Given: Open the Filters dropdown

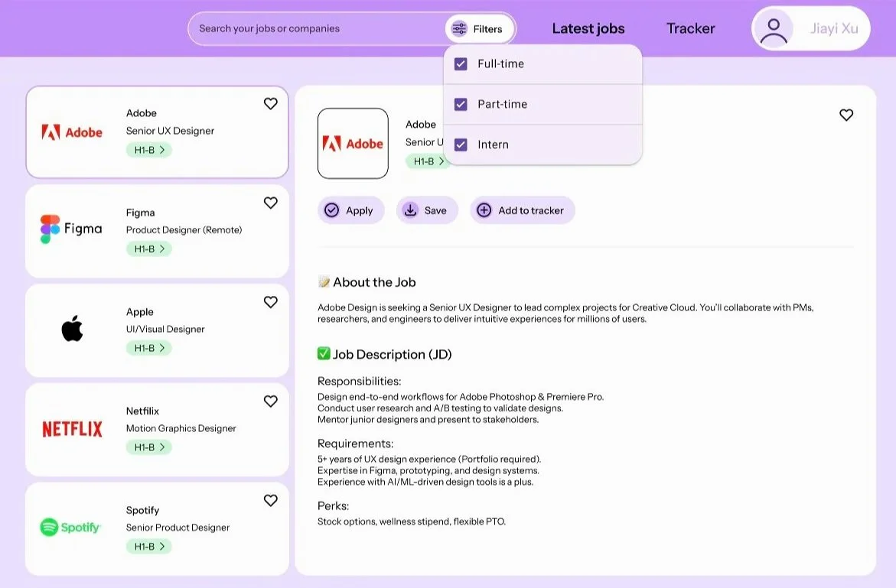Looking at the screenshot, I should [480, 28].
